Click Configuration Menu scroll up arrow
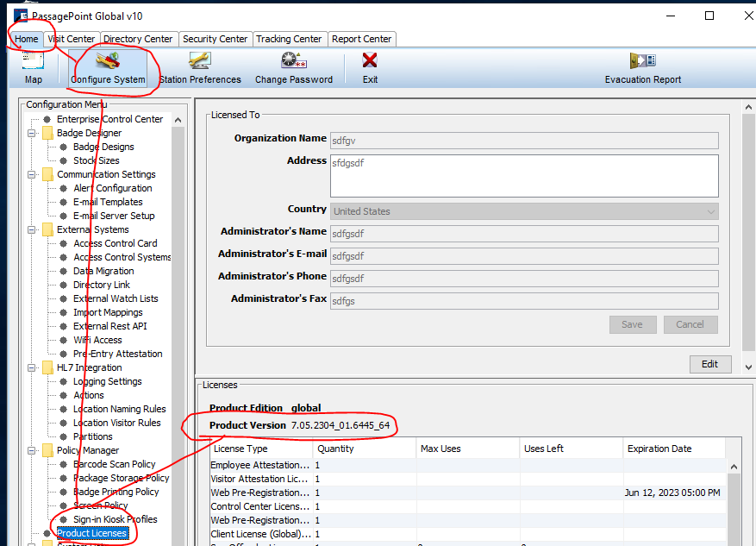Image resolution: width=756 pixels, height=546 pixels. pyautogui.click(x=178, y=120)
